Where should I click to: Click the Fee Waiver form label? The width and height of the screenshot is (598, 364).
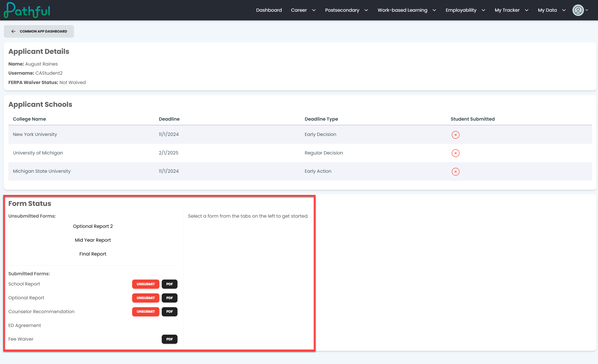[21, 339]
